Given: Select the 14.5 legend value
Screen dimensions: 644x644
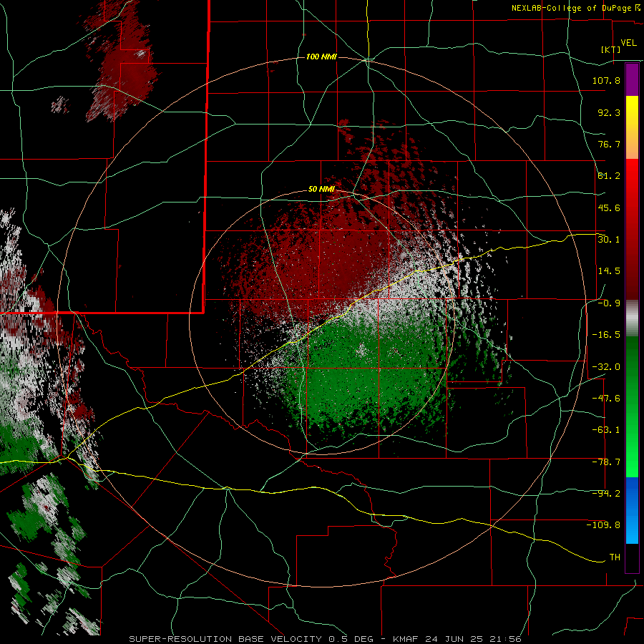Looking at the screenshot, I should 609,271.
